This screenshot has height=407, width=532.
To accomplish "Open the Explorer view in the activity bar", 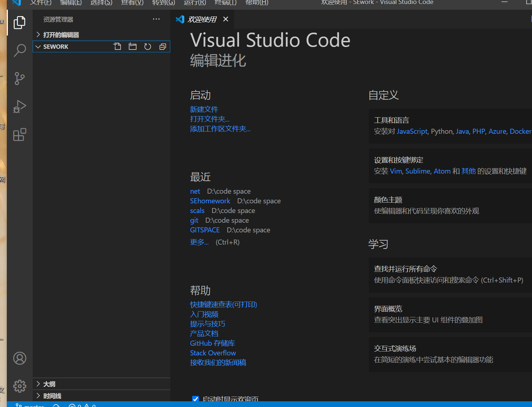I will click(x=20, y=23).
